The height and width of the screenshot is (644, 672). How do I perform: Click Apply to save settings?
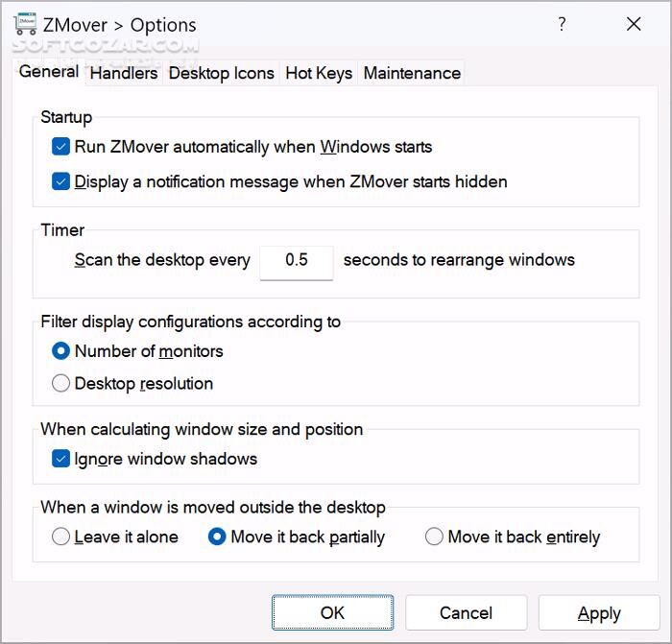tap(599, 613)
